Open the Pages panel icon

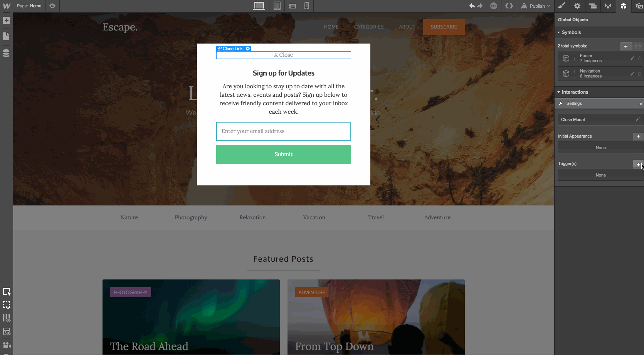pos(6,36)
